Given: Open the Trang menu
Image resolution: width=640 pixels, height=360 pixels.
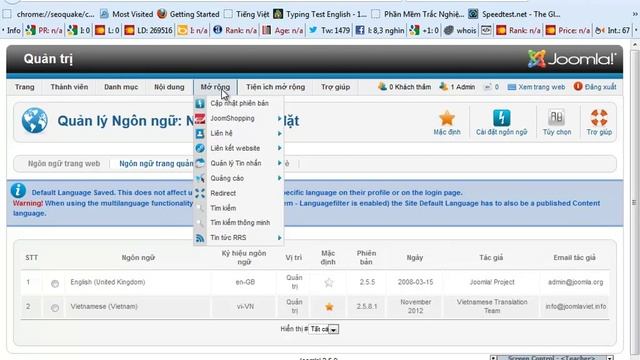Looking at the screenshot, I should (x=24, y=87).
